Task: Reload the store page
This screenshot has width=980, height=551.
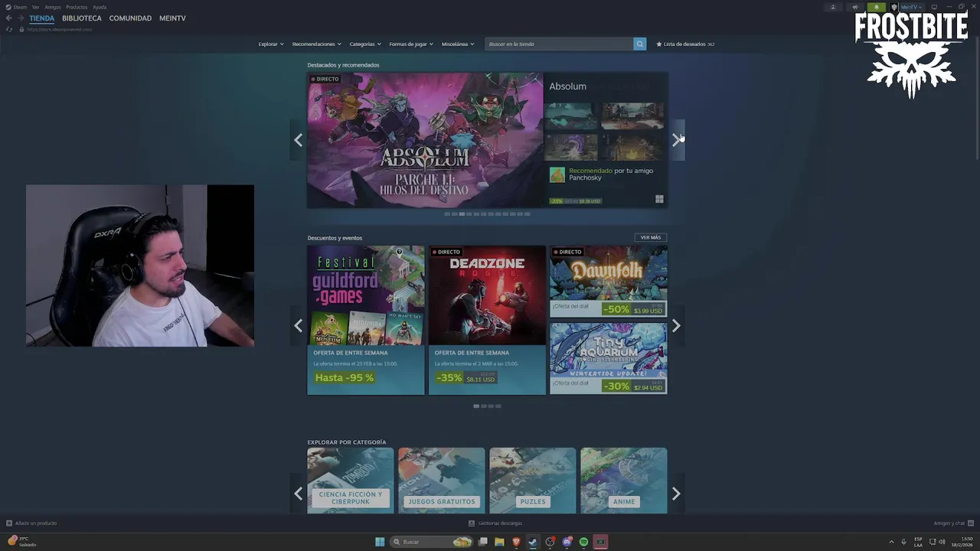Action: click(x=8, y=29)
